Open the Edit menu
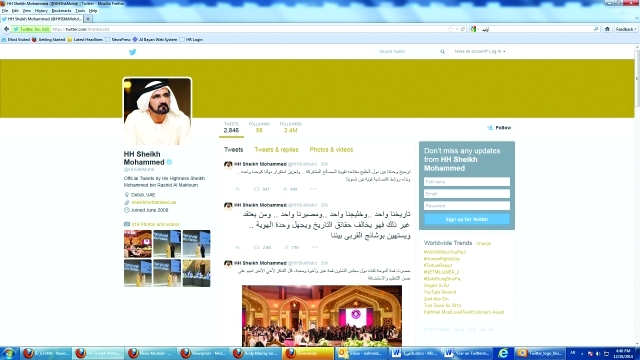The width and height of the screenshot is (640, 360). click(x=15, y=11)
